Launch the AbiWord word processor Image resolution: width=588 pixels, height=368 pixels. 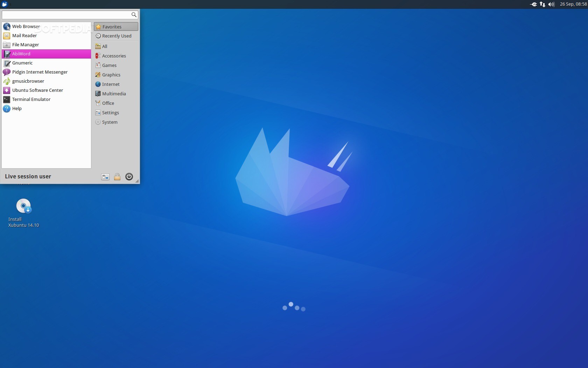22,54
